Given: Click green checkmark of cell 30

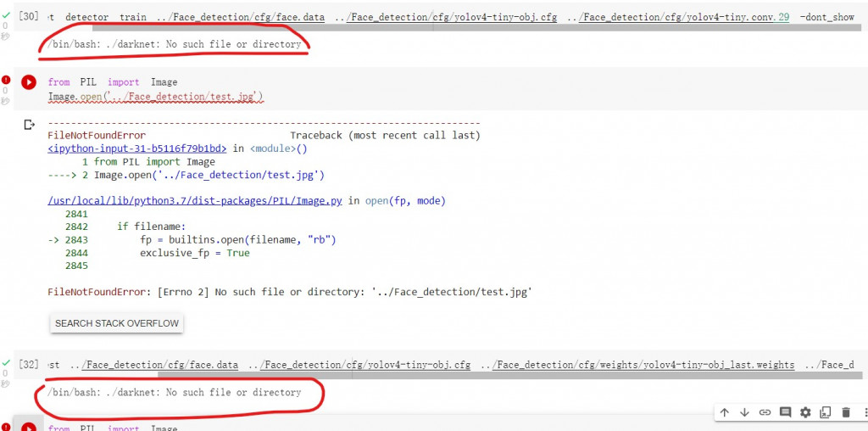Looking at the screenshot, I should click(6, 15).
